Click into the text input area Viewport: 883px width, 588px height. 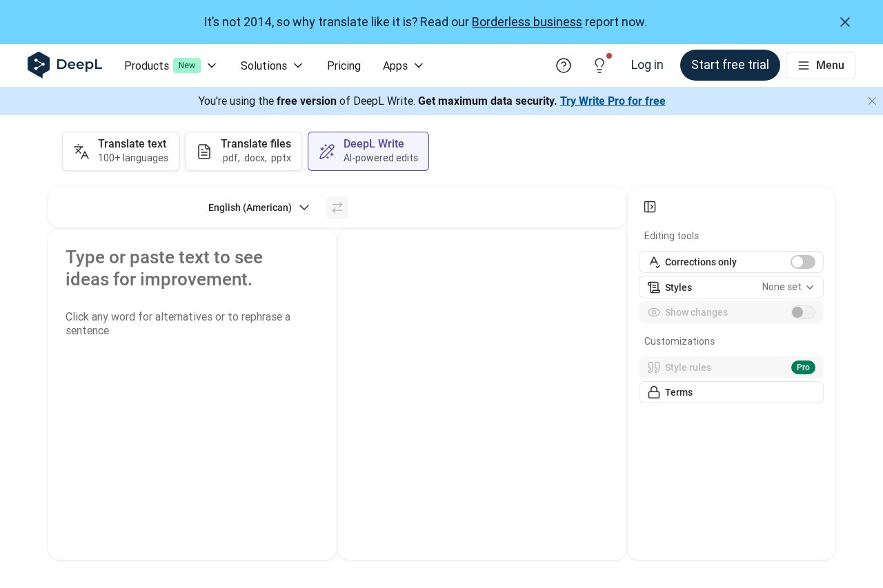[x=192, y=414]
